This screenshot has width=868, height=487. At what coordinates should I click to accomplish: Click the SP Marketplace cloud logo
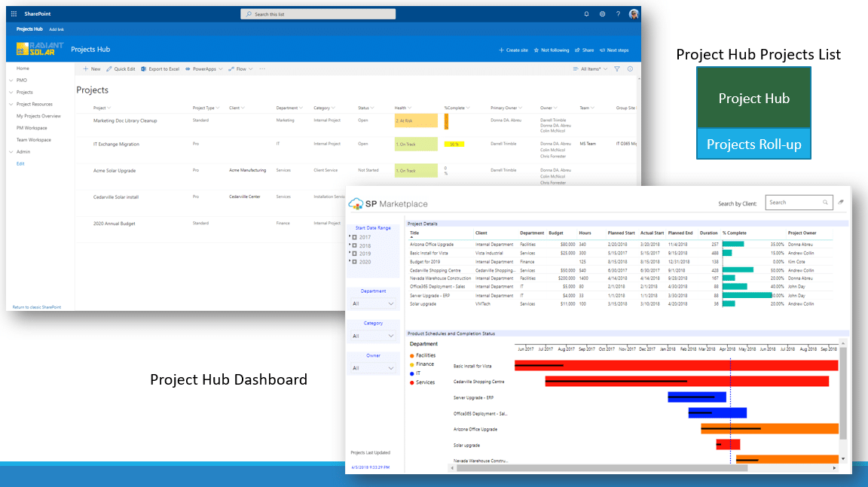356,203
